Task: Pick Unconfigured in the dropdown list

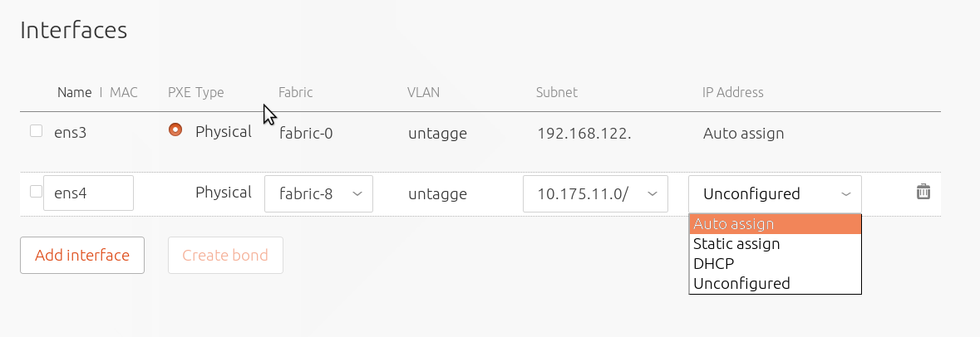Action: [775, 284]
